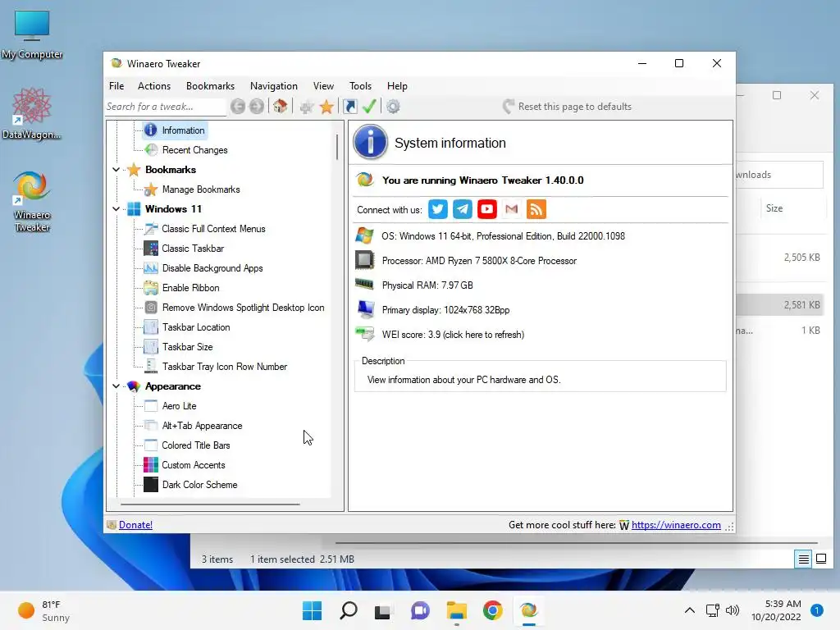
Task: Click the Donate! link
Action: (135, 525)
